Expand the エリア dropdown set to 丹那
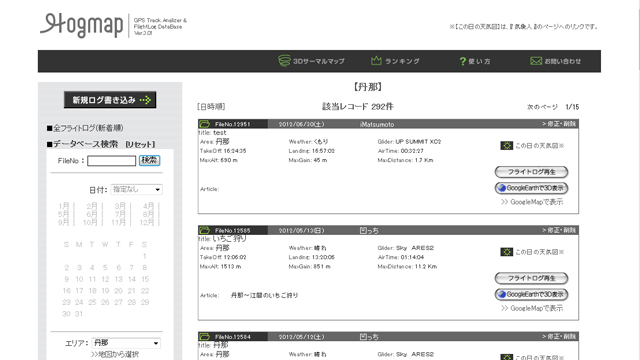This screenshot has width=640, height=360. (x=126, y=343)
